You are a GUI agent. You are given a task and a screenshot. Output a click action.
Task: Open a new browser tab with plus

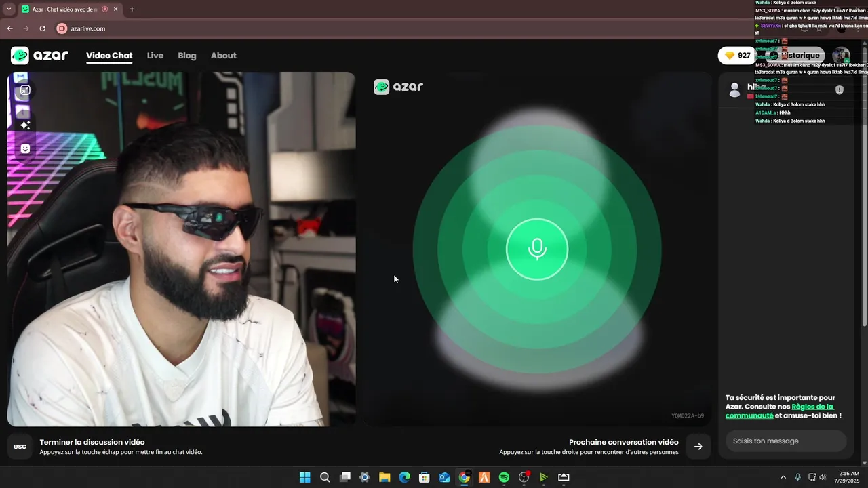[x=132, y=9]
